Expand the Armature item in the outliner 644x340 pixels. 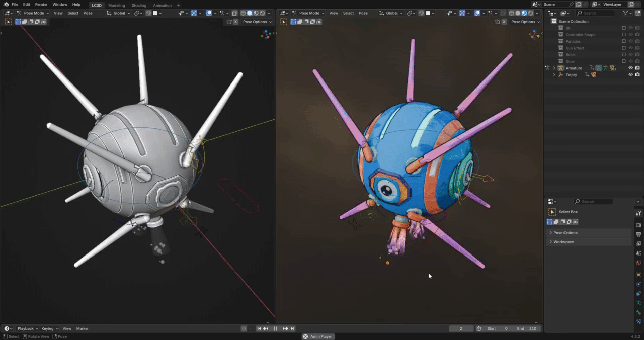click(x=554, y=68)
